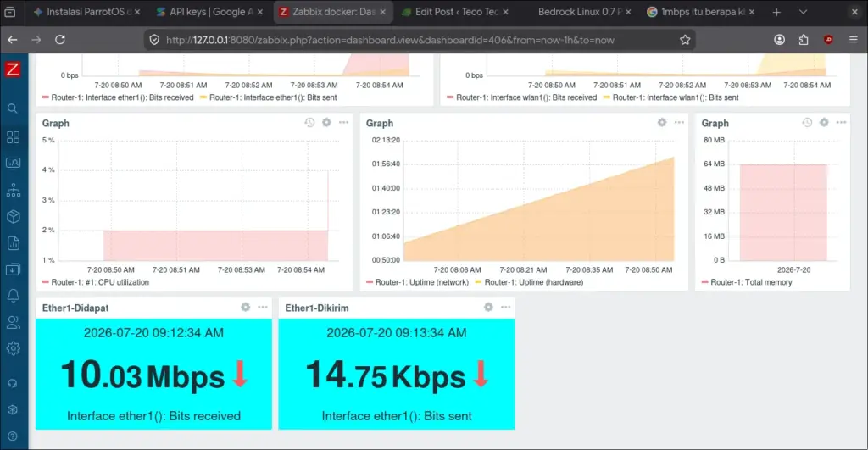Open gear settings of the CPU utilization graph widget
The width and height of the screenshot is (868, 450).
click(326, 122)
